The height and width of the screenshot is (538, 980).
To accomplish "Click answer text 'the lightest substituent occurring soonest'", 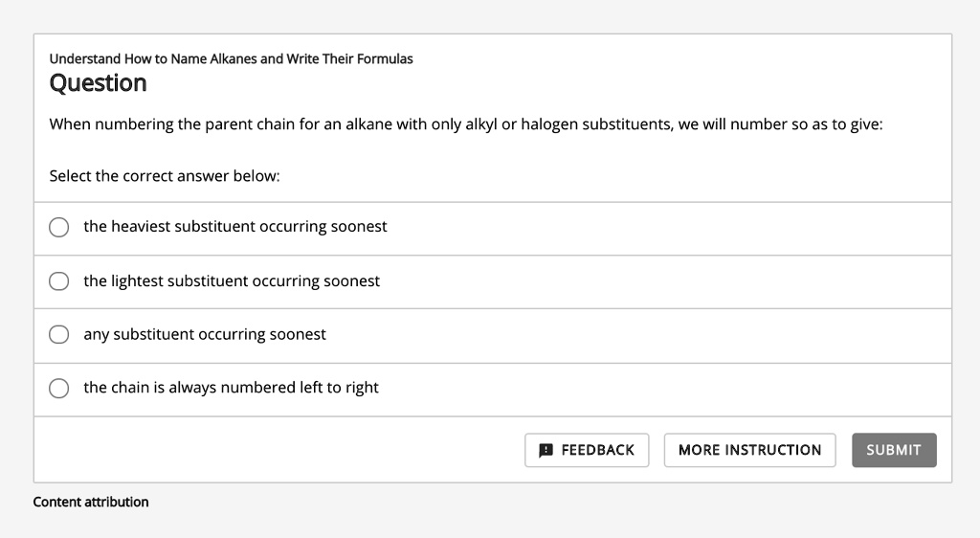I will coord(232,281).
